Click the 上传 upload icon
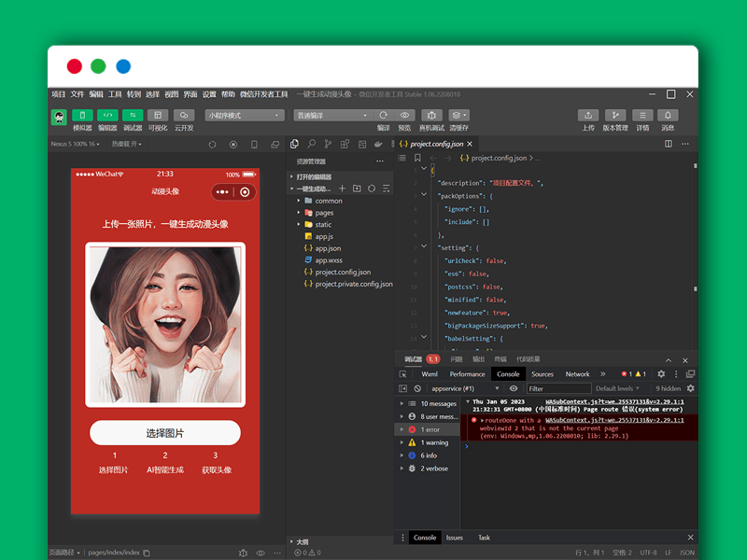Image resolution: width=747 pixels, height=560 pixels. point(588,116)
